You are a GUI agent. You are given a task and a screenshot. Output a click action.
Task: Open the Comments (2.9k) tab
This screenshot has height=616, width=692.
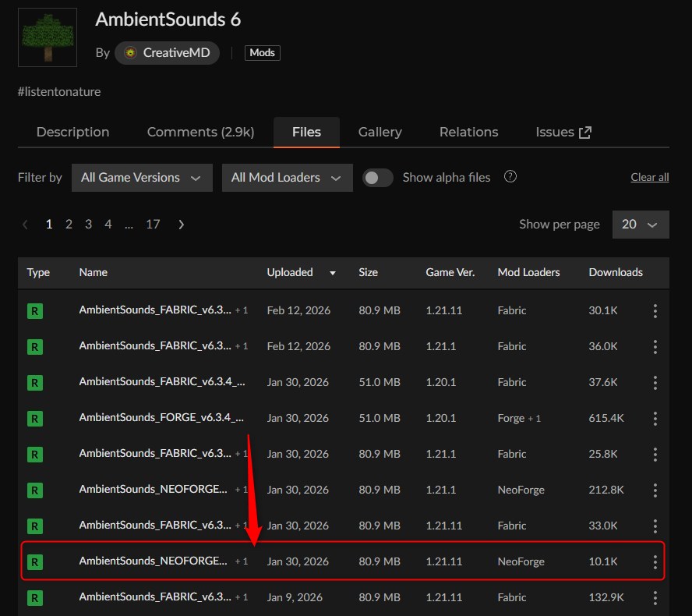click(200, 133)
